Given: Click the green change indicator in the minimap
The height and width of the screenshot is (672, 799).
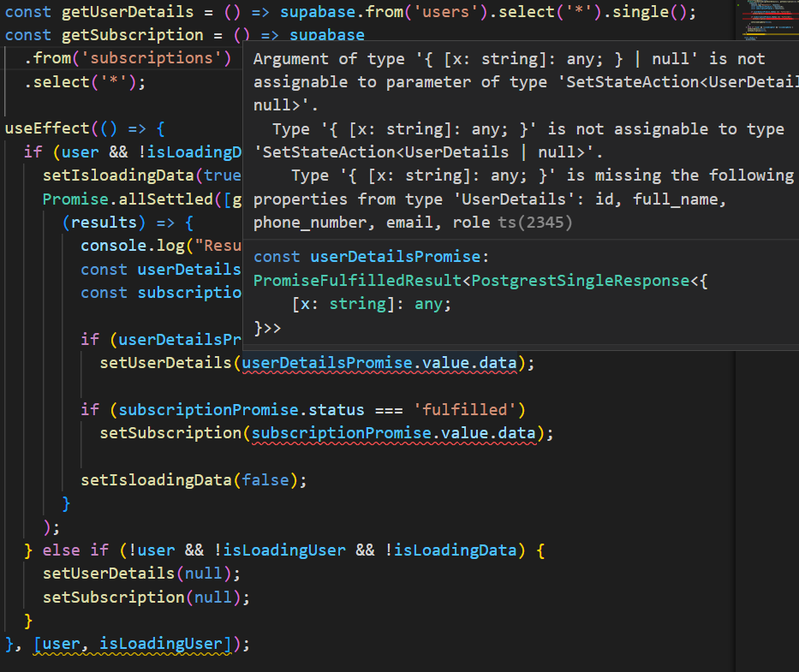Looking at the screenshot, I should coord(738,5).
